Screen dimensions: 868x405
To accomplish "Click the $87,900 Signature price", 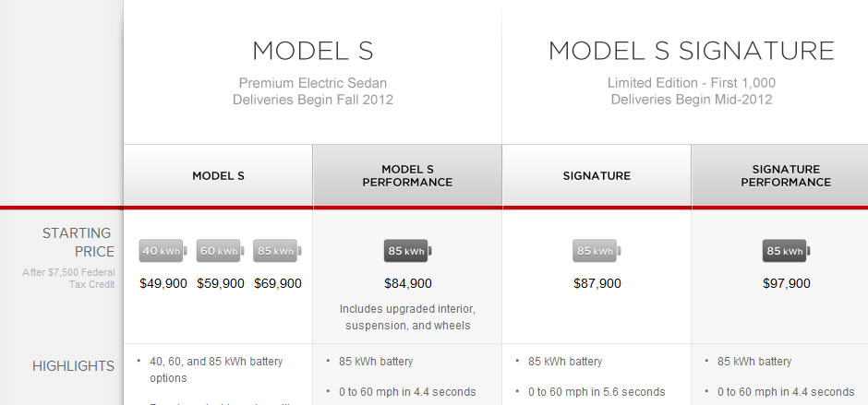I will 597,284.
